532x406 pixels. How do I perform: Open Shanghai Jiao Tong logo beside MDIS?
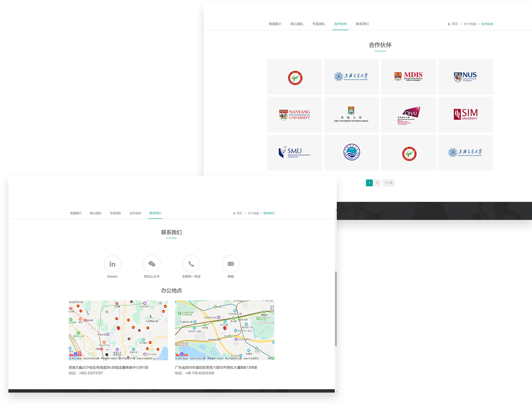[352, 76]
